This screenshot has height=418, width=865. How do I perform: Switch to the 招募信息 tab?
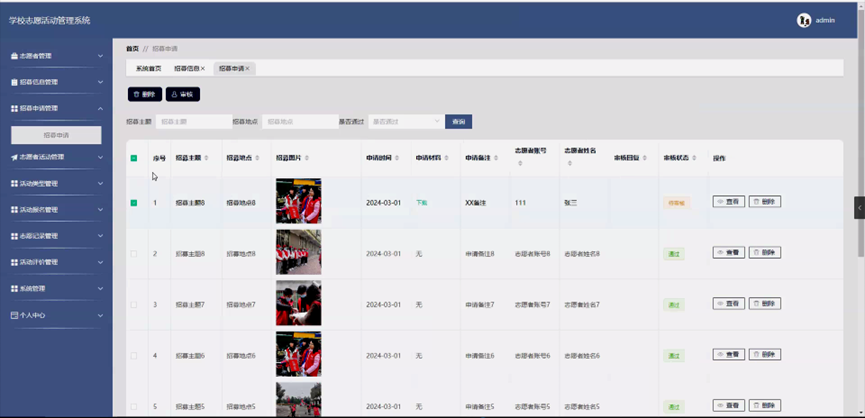tap(186, 69)
